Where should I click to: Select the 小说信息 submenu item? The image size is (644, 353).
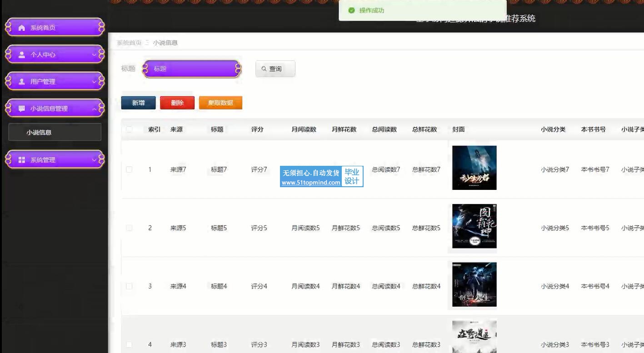(x=55, y=132)
